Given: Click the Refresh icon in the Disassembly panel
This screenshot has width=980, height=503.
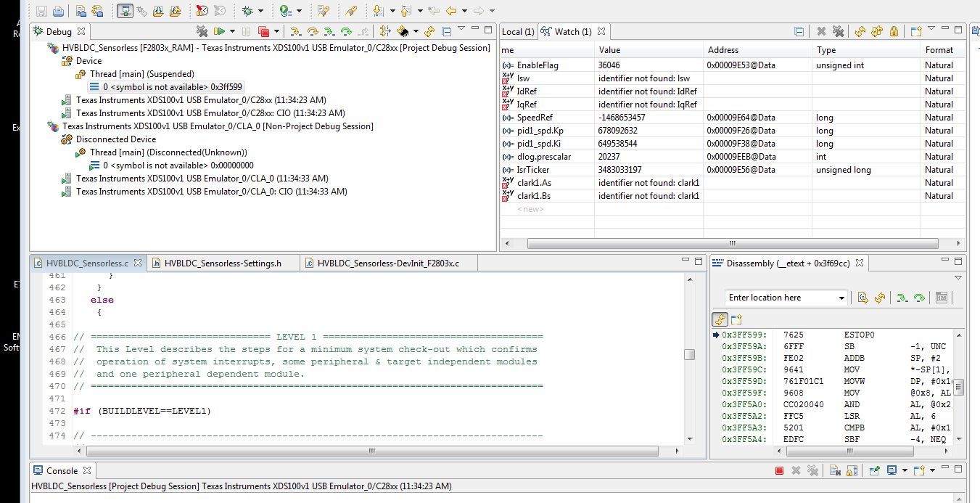Looking at the screenshot, I should pos(879,298).
